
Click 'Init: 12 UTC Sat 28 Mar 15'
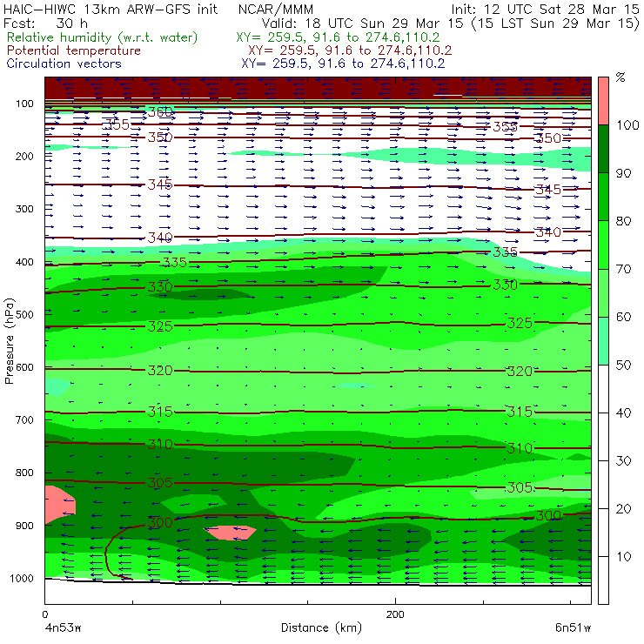click(x=545, y=9)
